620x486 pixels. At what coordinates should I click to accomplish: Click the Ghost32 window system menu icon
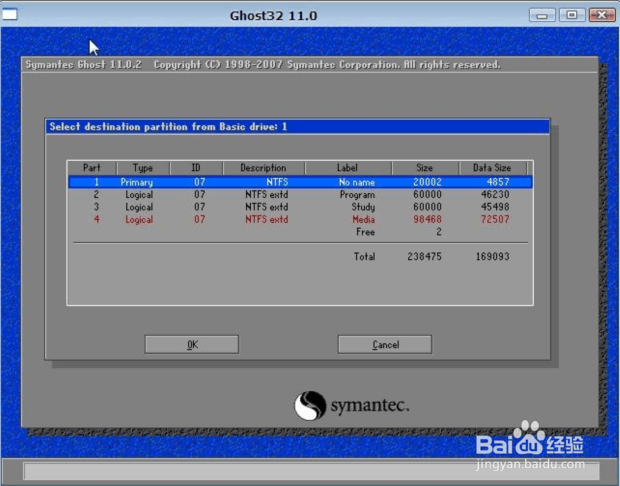tap(10, 14)
